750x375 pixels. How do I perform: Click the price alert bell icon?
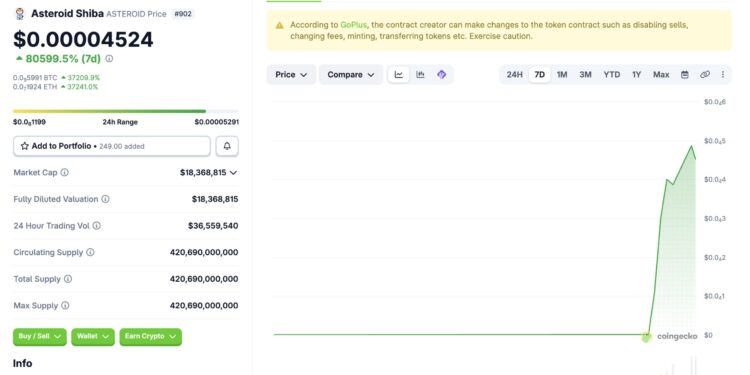click(227, 146)
